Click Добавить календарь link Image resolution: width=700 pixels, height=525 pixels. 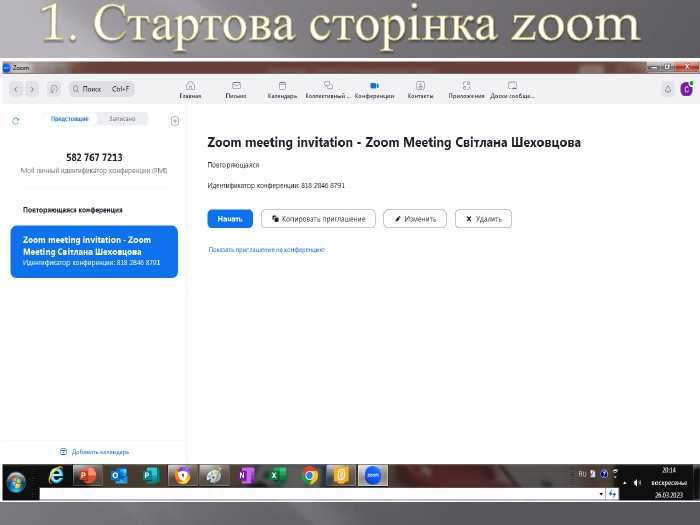coord(95,452)
